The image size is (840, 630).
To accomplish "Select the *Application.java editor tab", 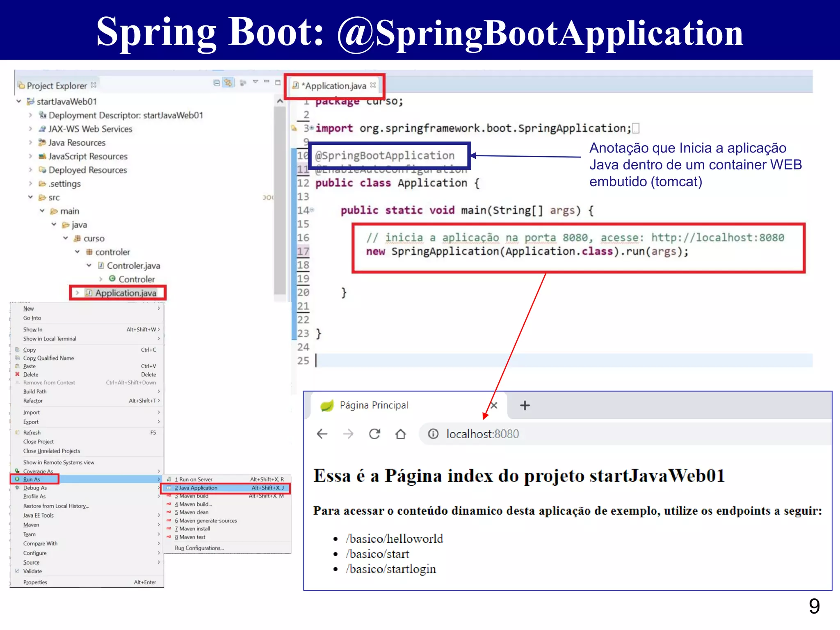I will (334, 86).
